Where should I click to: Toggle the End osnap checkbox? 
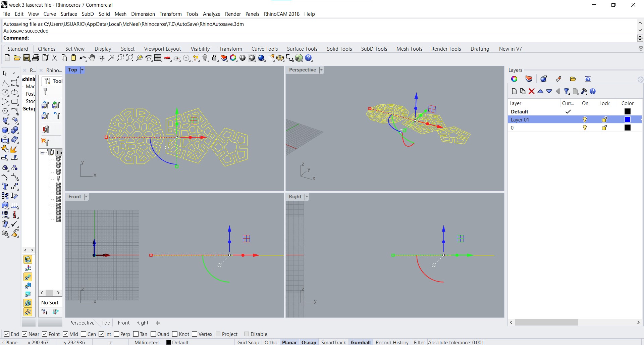pos(7,334)
